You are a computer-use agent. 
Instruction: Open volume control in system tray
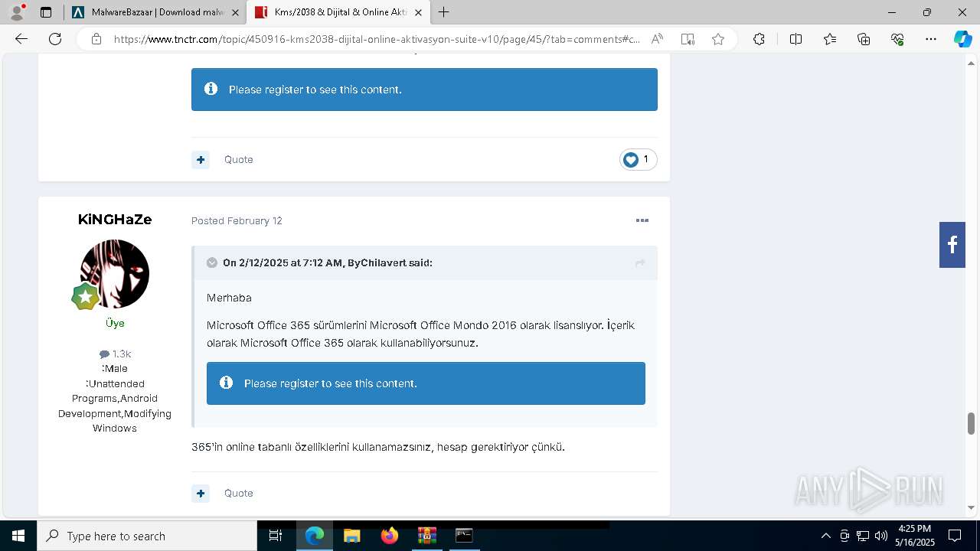(880, 536)
